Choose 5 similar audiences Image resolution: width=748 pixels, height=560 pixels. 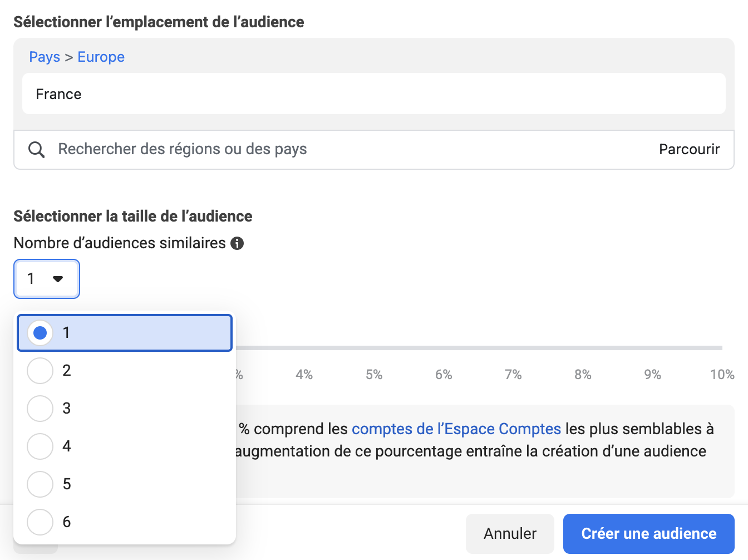tap(40, 484)
